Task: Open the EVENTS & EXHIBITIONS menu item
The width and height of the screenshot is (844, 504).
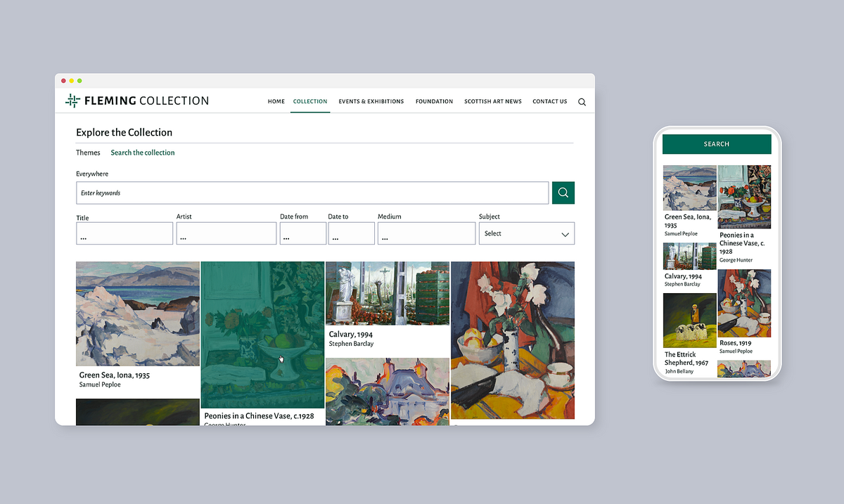Action: [371, 101]
